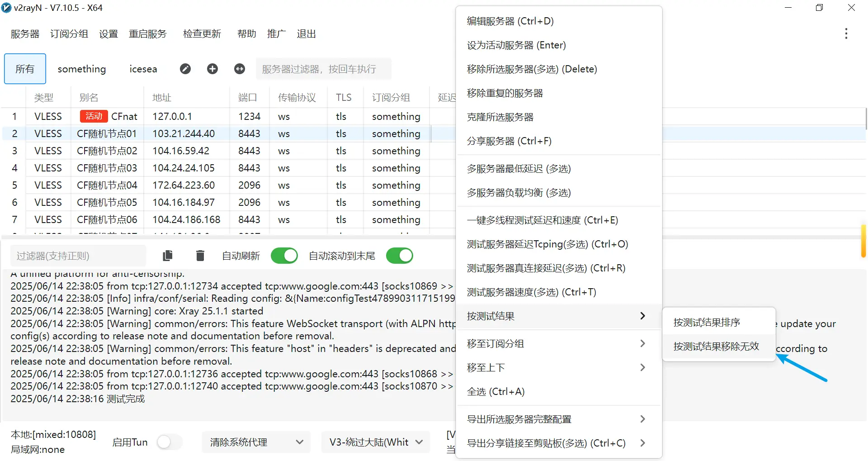Open the 清除系统代理 dropdown
This screenshot has width=868, height=461.
click(x=256, y=442)
